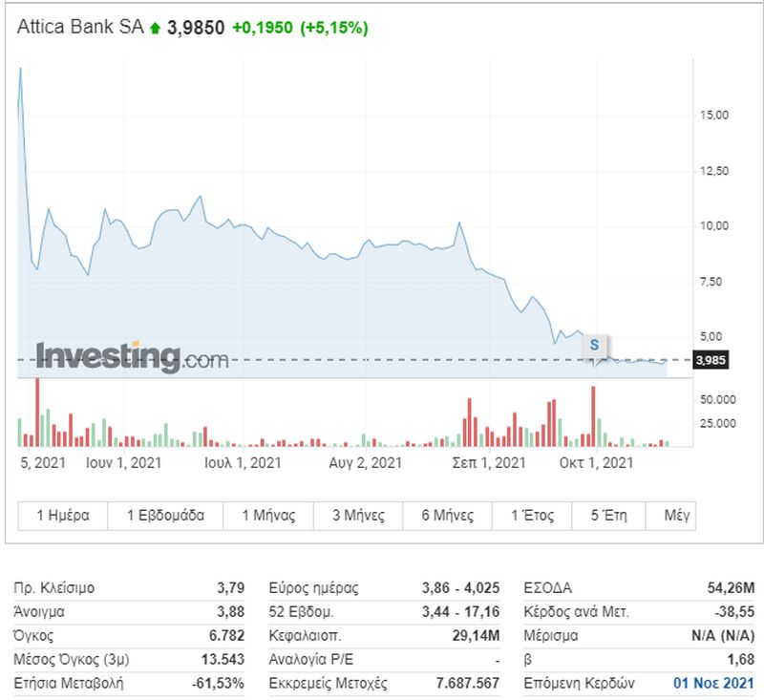Click the green up arrow beside Attica Bank SA
The height and width of the screenshot is (700, 764).
point(155,29)
